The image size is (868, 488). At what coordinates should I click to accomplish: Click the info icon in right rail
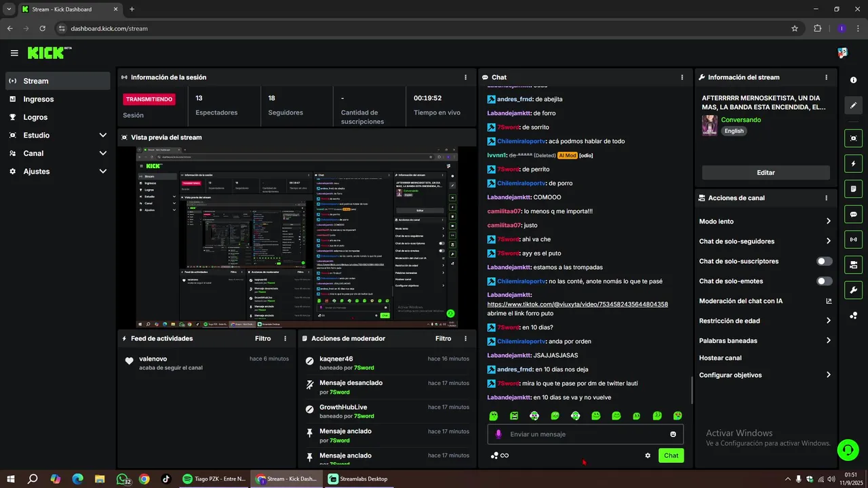853,80
